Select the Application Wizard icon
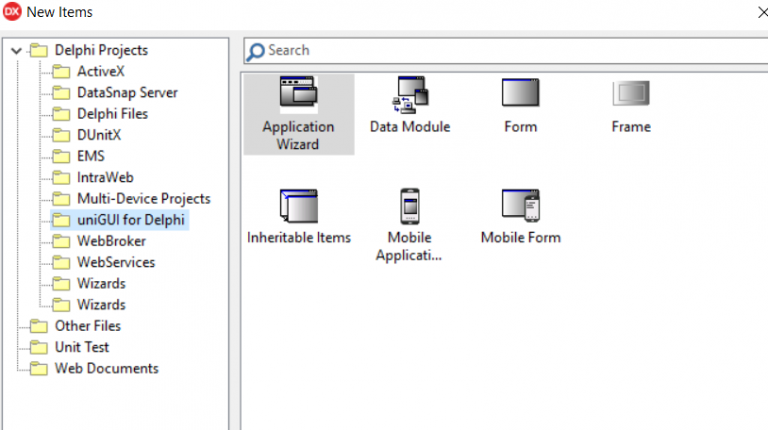 click(x=298, y=94)
